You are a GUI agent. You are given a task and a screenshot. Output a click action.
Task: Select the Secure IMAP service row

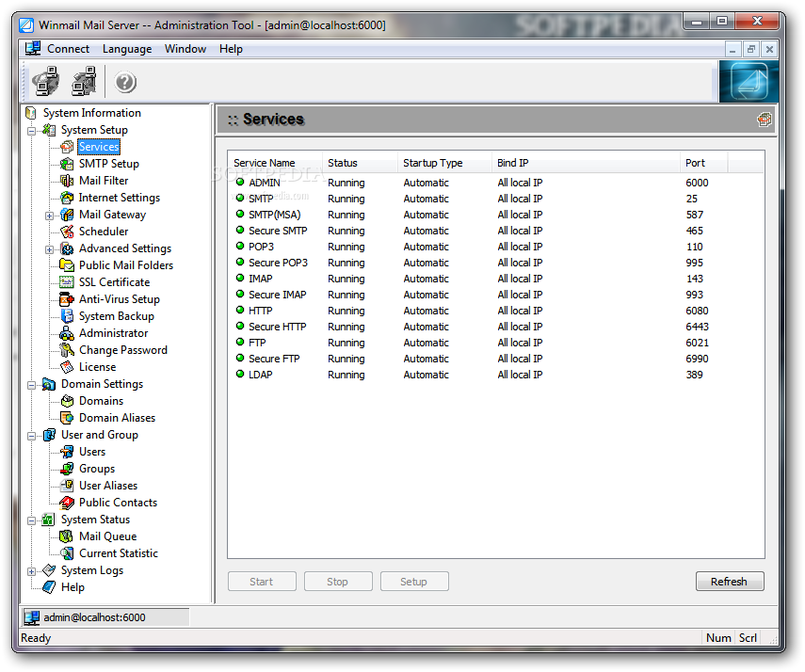click(x=495, y=295)
